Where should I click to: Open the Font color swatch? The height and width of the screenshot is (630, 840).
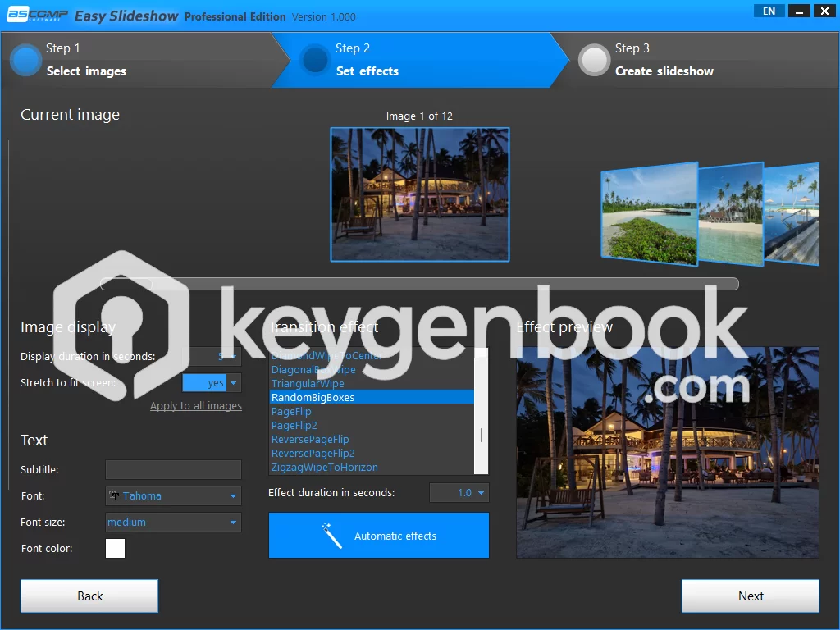tap(116, 549)
